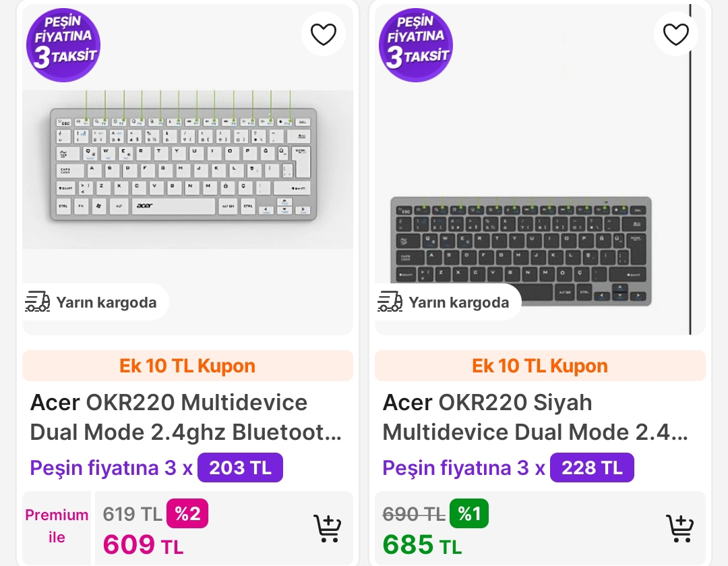This screenshot has height=566, width=728.
Task: Tap the green %1 discount badge
Action: pos(469,514)
